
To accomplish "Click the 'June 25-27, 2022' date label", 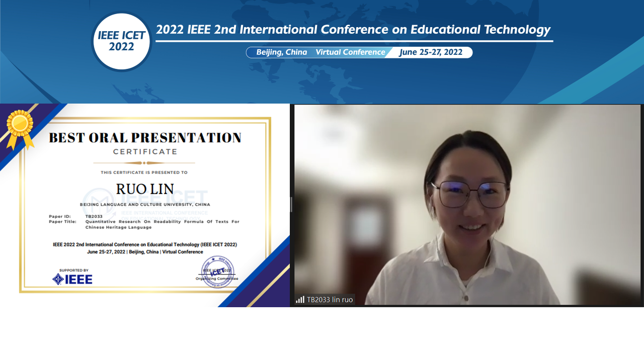I will (431, 52).
